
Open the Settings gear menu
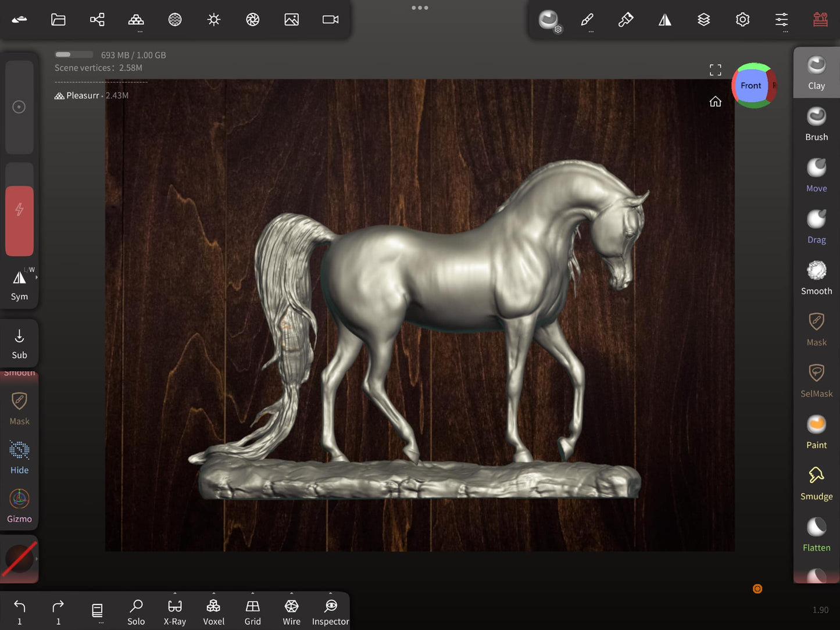[743, 20]
